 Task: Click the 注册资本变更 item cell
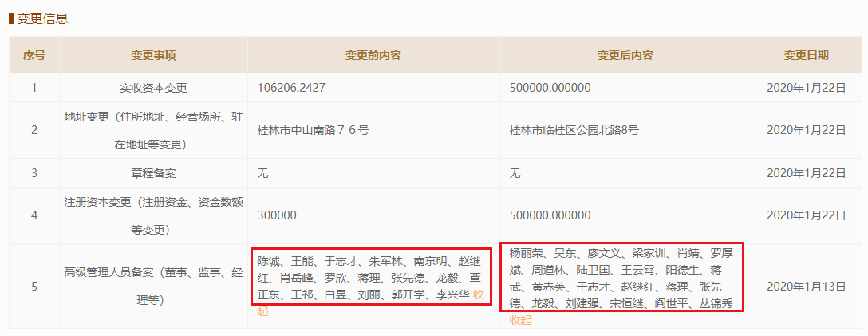[x=154, y=215]
